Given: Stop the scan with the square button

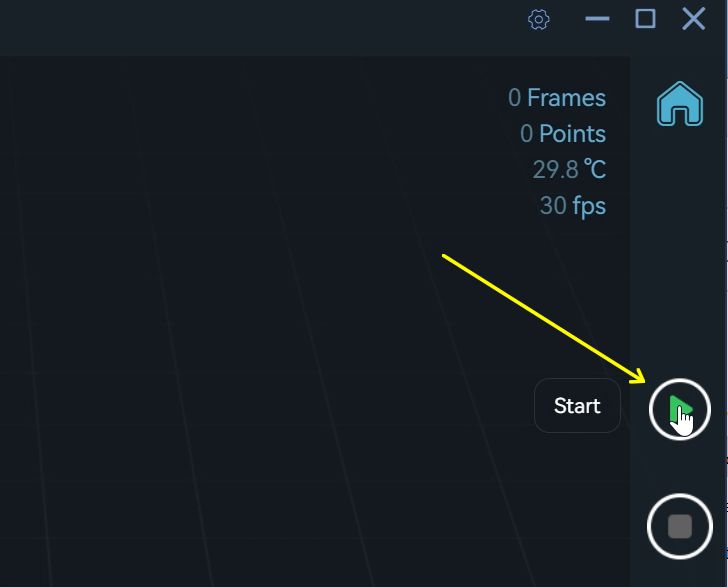Looking at the screenshot, I should point(680,526).
